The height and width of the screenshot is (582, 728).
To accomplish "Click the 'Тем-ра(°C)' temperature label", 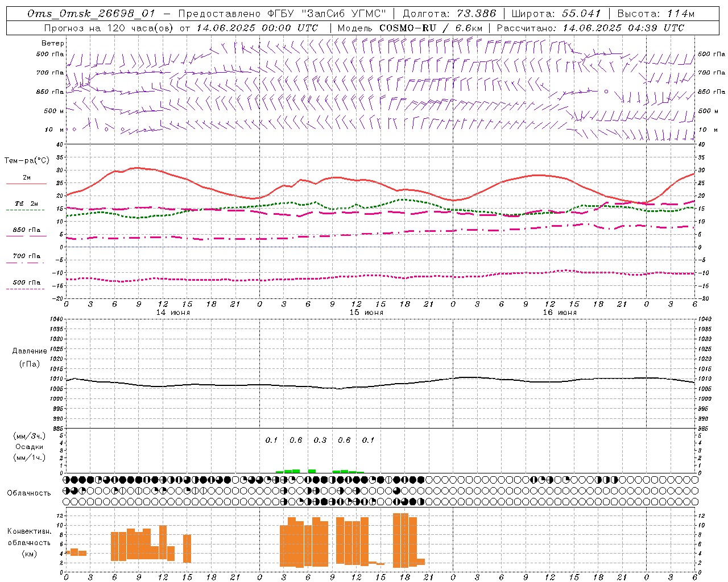I will [27, 161].
